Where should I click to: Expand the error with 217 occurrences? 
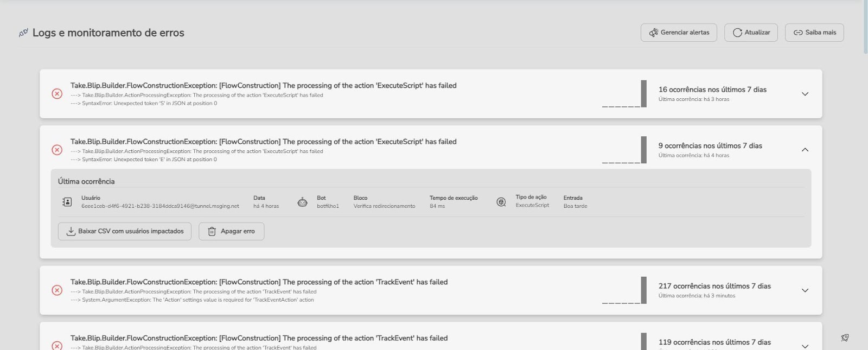click(x=805, y=290)
